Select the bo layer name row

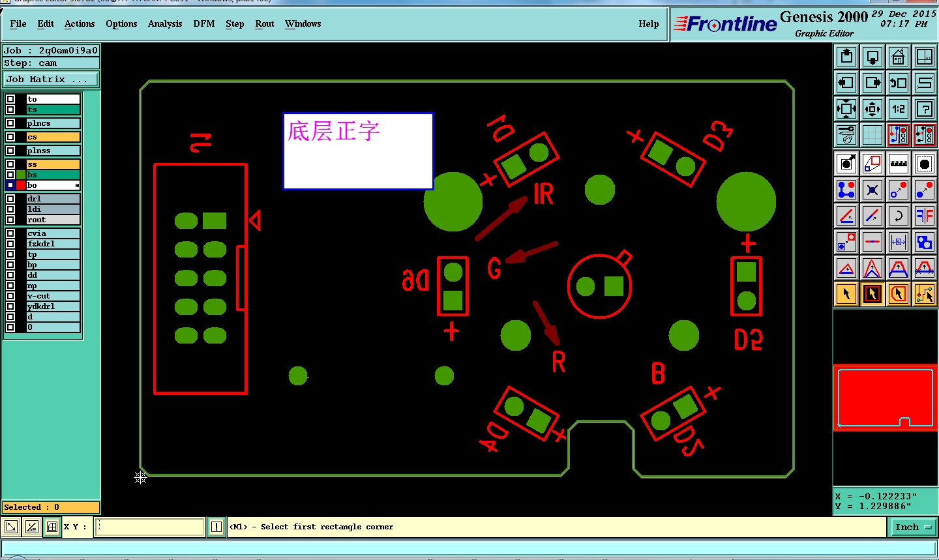tap(53, 185)
